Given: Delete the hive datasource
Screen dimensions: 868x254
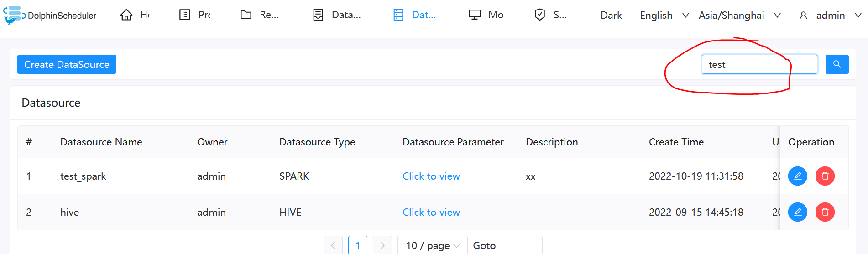Looking at the screenshot, I should pos(825,212).
